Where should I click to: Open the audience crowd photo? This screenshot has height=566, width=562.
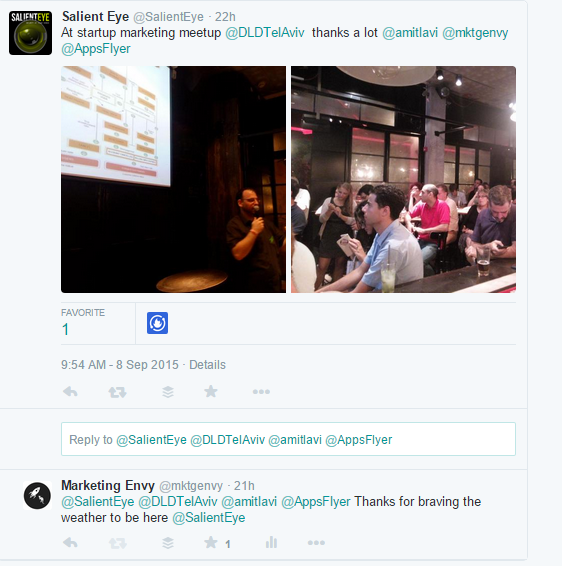[x=404, y=179]
